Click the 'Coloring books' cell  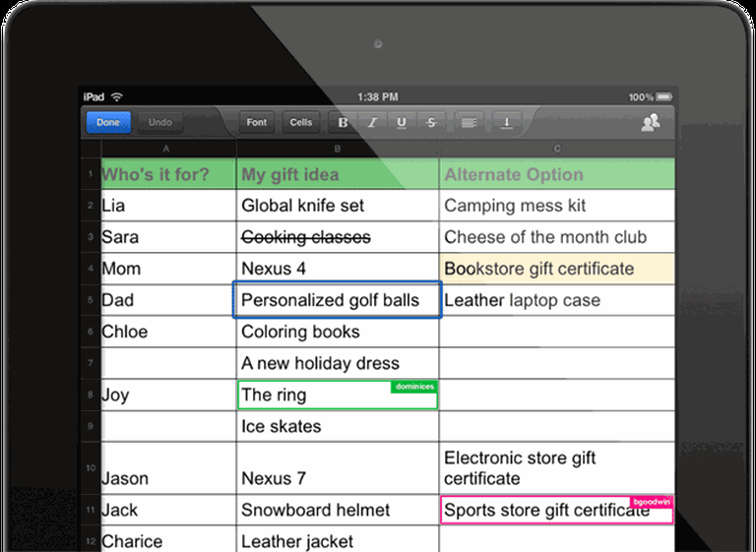pos(338,332)
